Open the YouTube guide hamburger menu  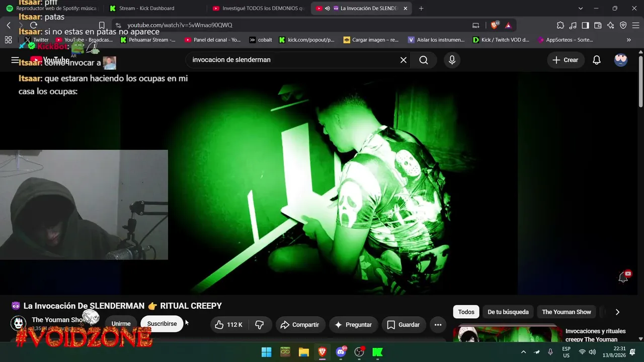[x=15, y=60]
